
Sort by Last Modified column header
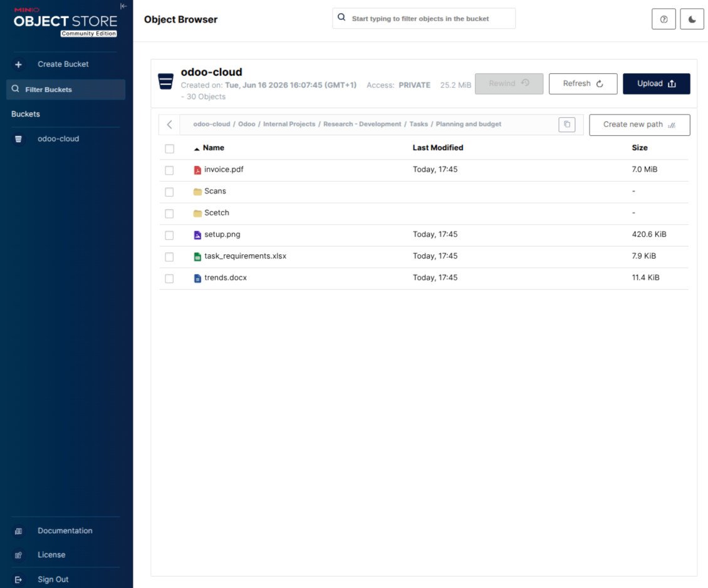click(437, 148)
